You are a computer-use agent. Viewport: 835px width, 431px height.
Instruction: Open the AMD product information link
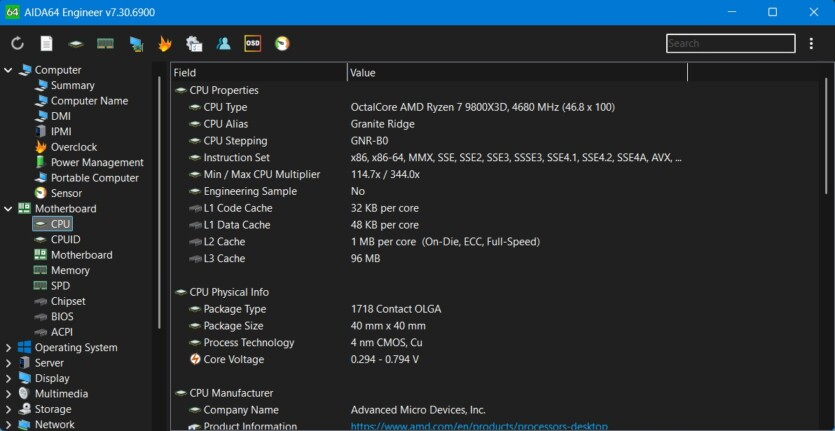[479, 427]
